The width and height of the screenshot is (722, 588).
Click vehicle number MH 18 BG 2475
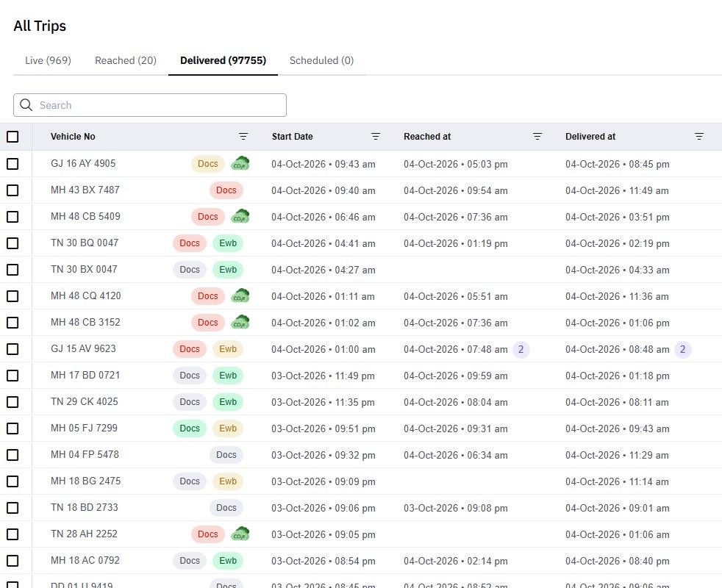(x=85, y=481)
